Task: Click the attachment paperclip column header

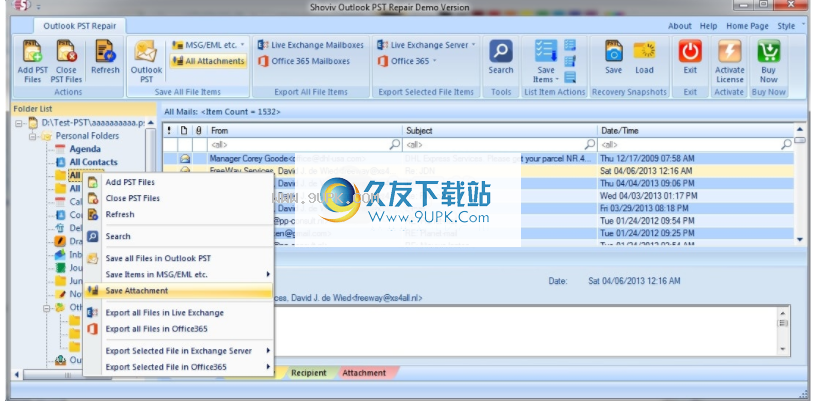Action: [x=199, y=131]
